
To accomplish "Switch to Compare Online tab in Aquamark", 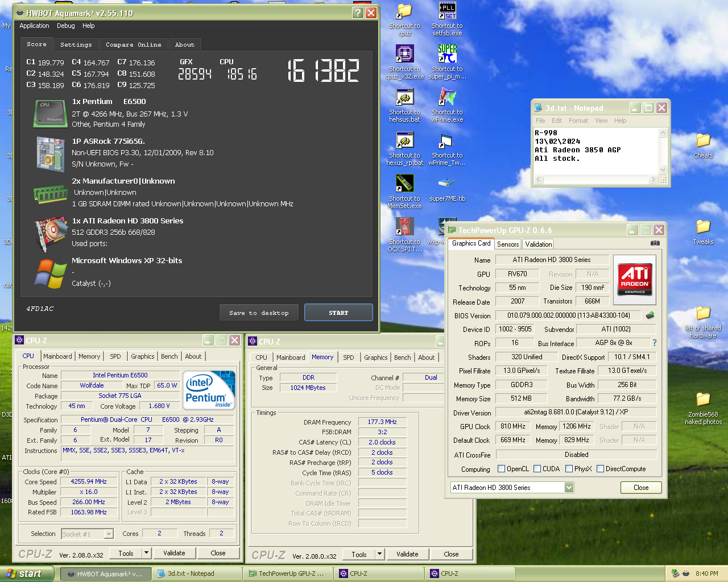I will (133, 44).
